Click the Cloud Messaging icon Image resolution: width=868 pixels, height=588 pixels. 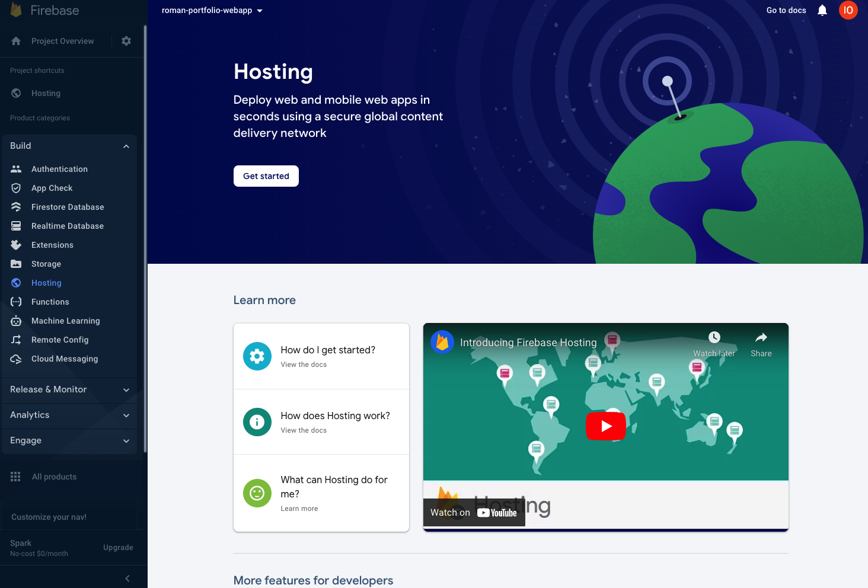(16, 359)
